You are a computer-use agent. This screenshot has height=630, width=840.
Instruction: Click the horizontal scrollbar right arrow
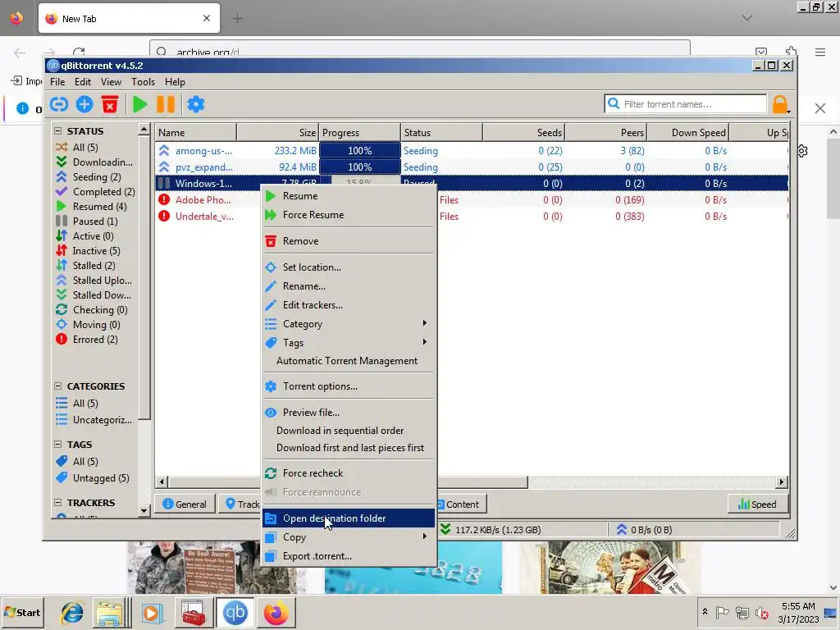tap(782, 482)
